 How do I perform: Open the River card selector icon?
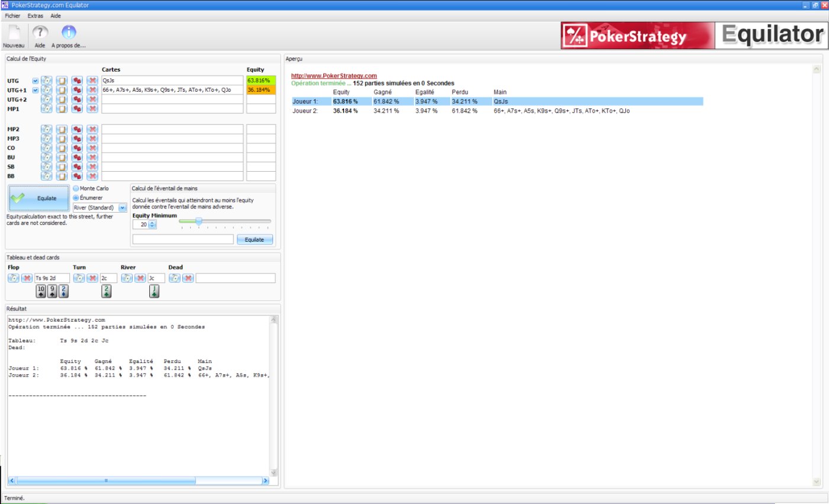tap(126, 278)
